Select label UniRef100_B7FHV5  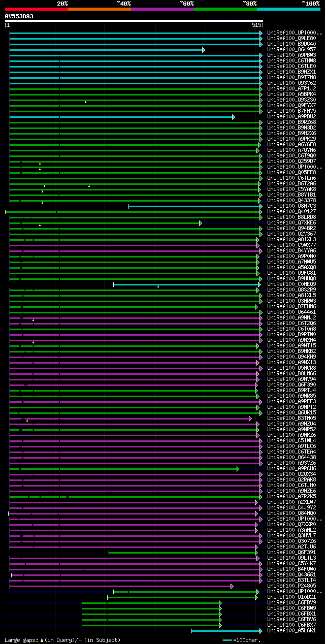[291, 111]
